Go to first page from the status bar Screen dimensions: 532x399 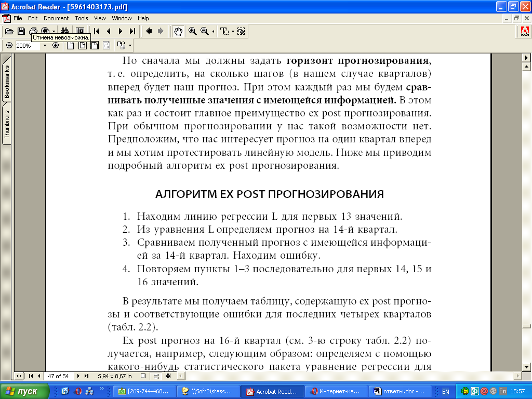point(31,376)
